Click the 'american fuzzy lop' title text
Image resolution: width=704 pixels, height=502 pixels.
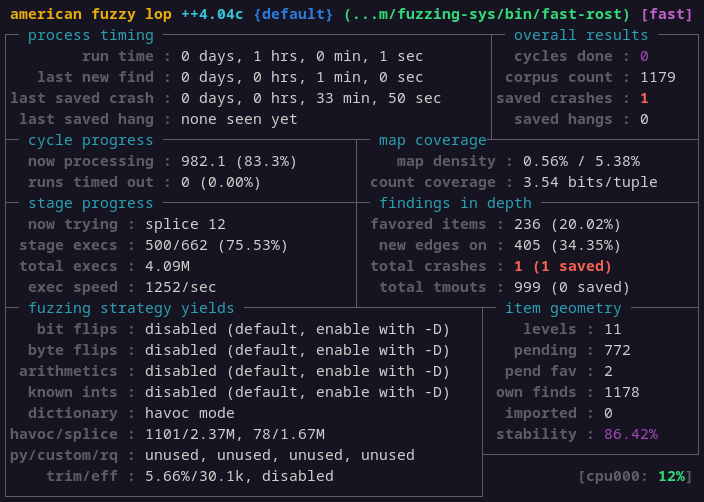pyautogui.click(x=91, y=14)
